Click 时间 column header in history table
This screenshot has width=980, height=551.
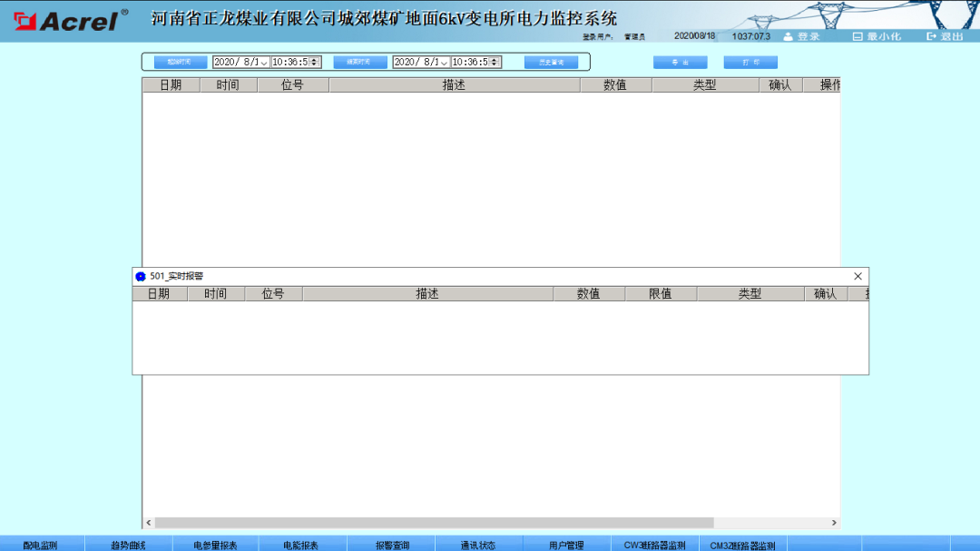228,85
